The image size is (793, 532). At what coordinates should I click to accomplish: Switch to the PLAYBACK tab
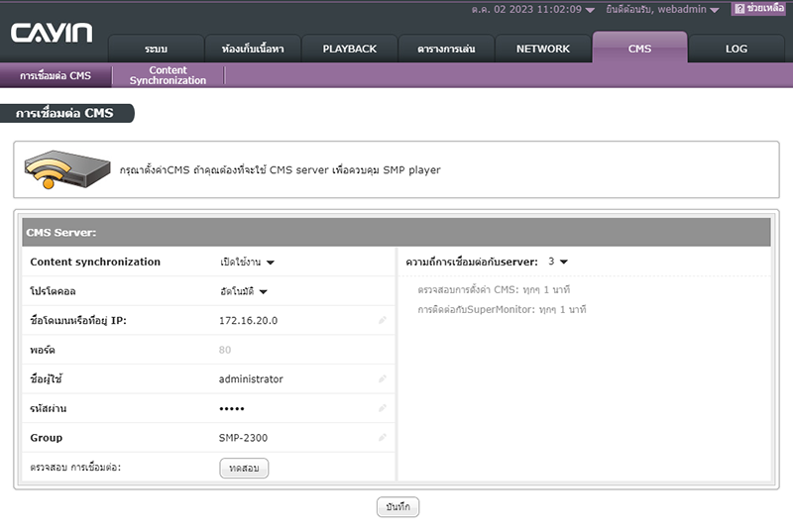coord(349,49)
